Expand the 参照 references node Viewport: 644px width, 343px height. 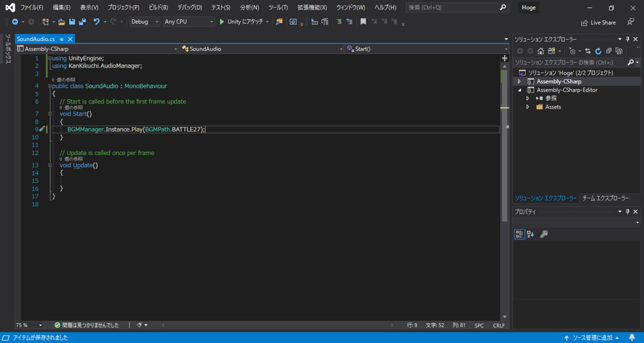(x=528, y=98)
